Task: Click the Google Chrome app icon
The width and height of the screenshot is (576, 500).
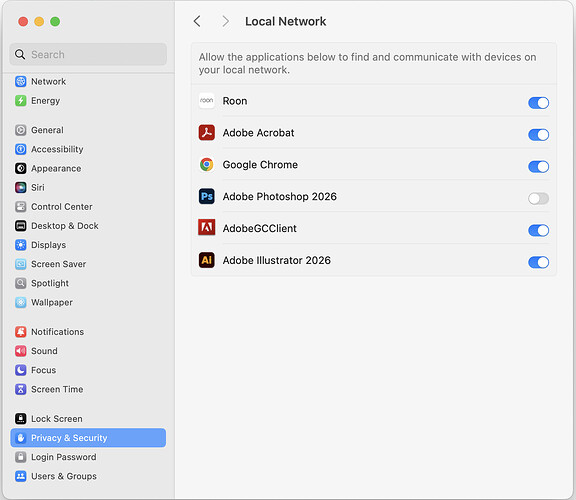Action: tap(206, 164)
